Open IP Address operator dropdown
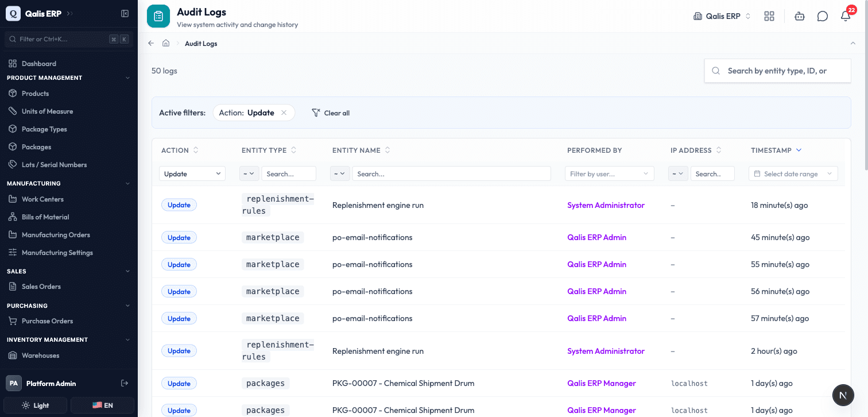The width and height of the screenshot is (868, 417). tap(679, 173)
